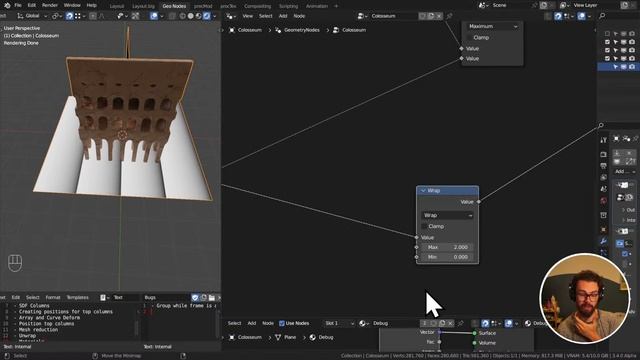Click the Blender logo icon in the menu bar
This screenshot has height=360, width=640.
7,5
